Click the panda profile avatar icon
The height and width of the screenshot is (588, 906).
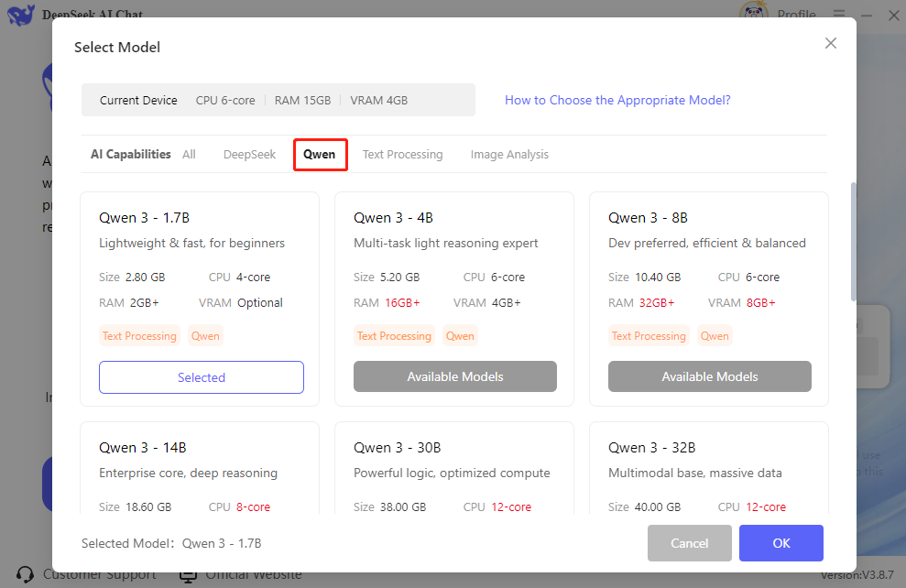[753, 10]
